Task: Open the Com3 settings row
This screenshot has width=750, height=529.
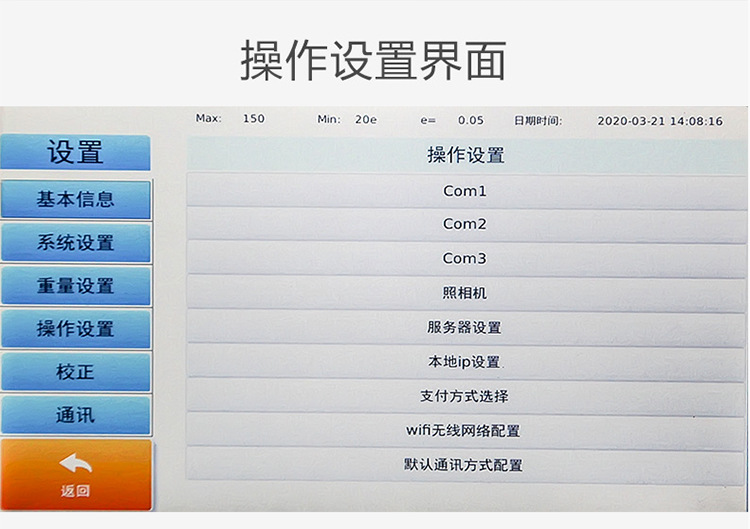Action: point(465,259)
